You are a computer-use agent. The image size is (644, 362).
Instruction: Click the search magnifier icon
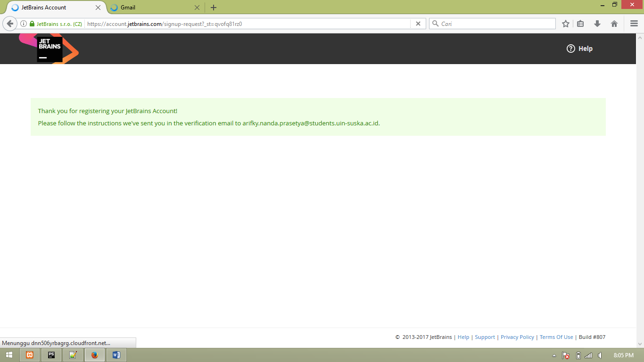point(435,24)
